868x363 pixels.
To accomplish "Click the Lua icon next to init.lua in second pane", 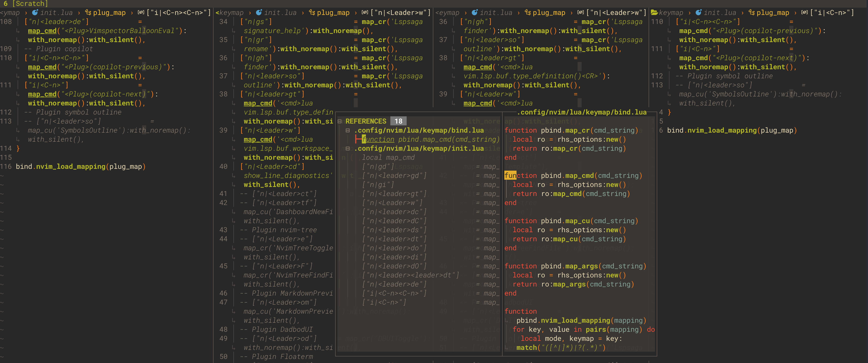I will pos(259,12).
